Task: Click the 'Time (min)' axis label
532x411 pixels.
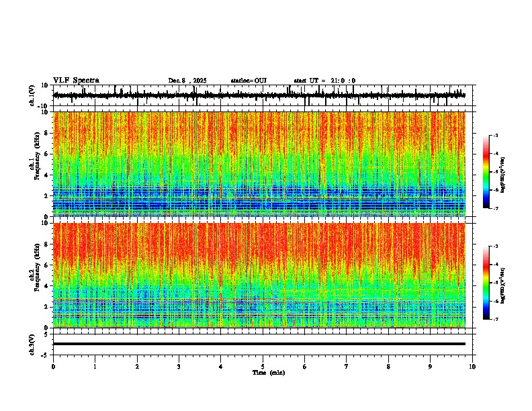Action: [x=269, y=373]
